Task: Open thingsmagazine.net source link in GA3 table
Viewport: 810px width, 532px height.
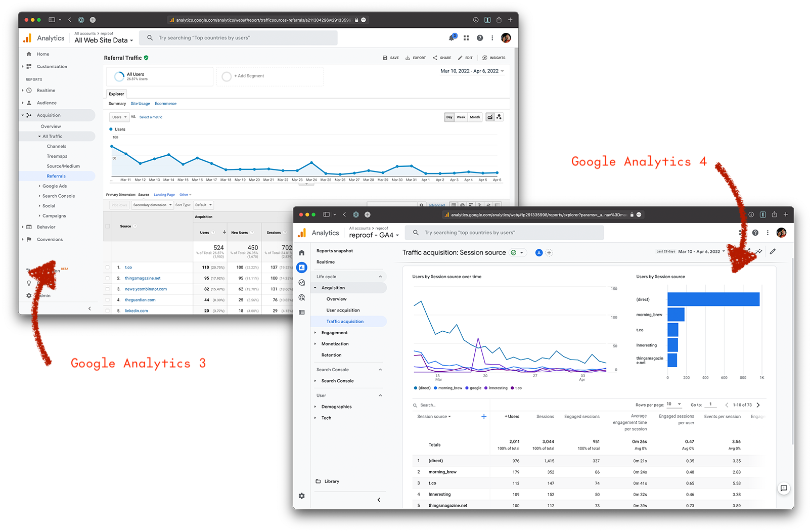Action: (143, 278)
